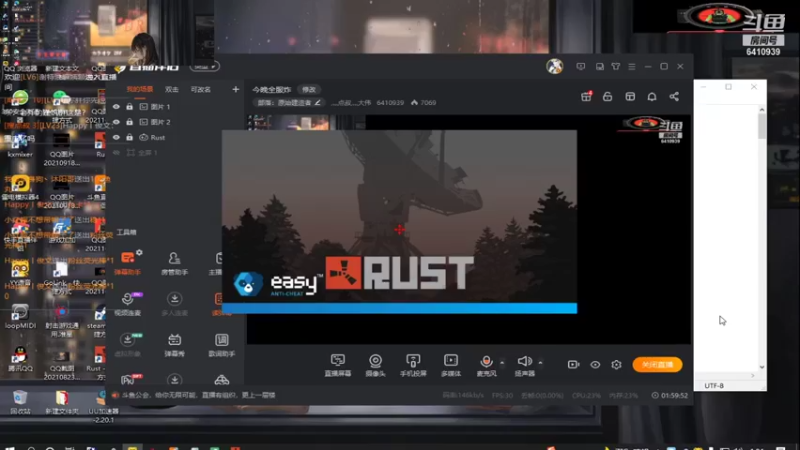Viewport: 800px width, 450px height.
Task: Open the 弹幕助手 settings gear
Action: tap(139, 252)
